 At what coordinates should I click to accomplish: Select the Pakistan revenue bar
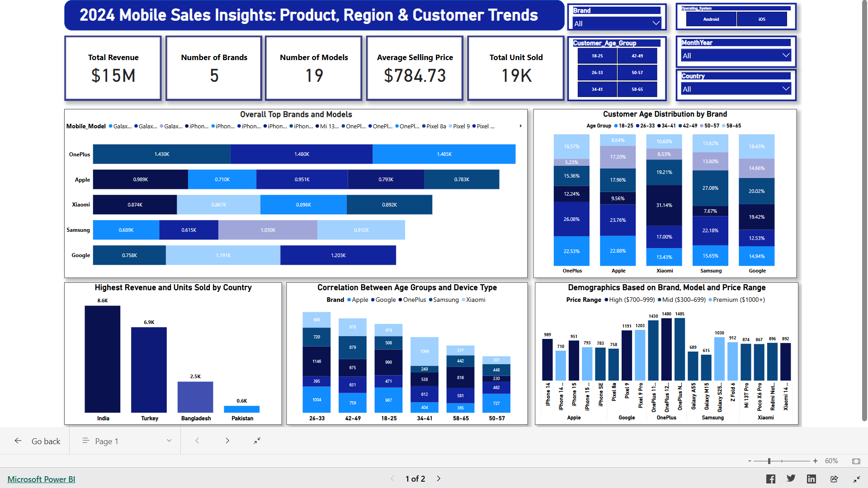pyautogui.click(x=242, y=409)
